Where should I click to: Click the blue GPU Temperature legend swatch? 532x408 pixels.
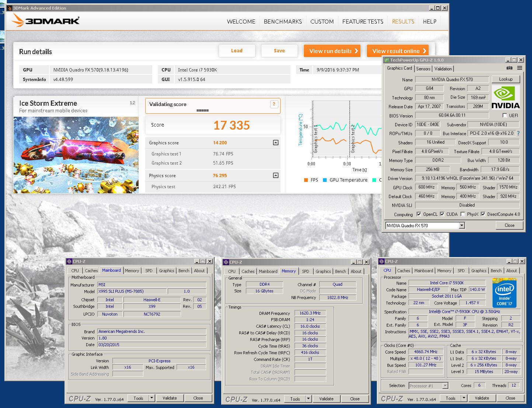pos(325,180)
